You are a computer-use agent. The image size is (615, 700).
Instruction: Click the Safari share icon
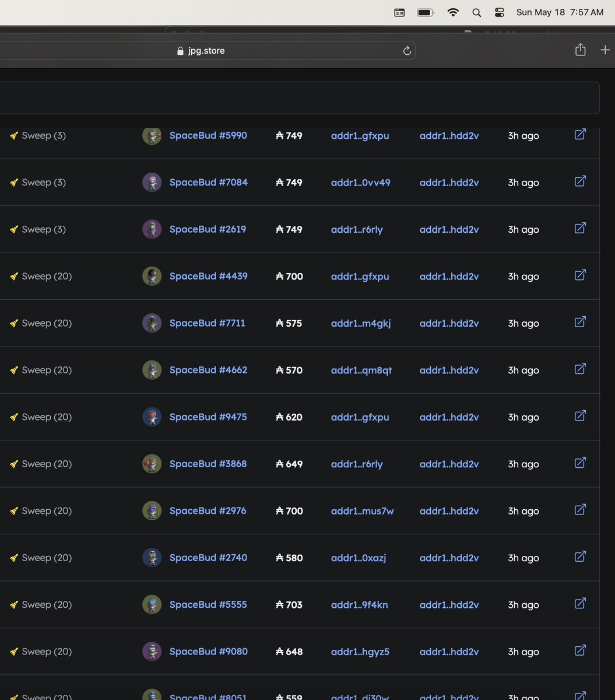pyautogui.click(x=580, y=50)
